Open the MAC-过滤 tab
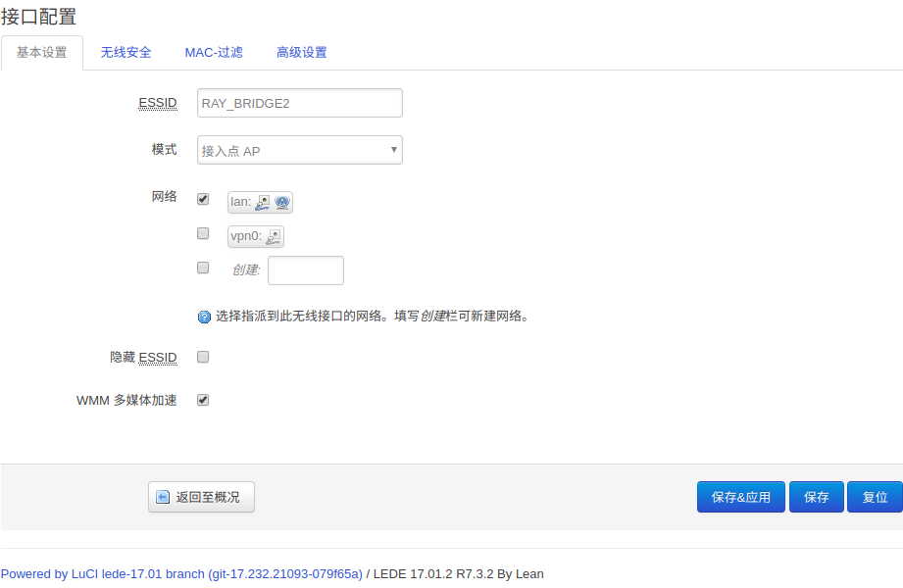Screen dimensions: 903x588 (214, 53)
